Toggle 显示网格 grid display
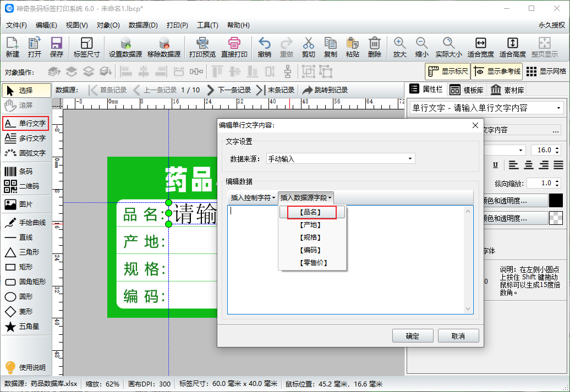Screen dimensions: 570x392 pos(546,71)
